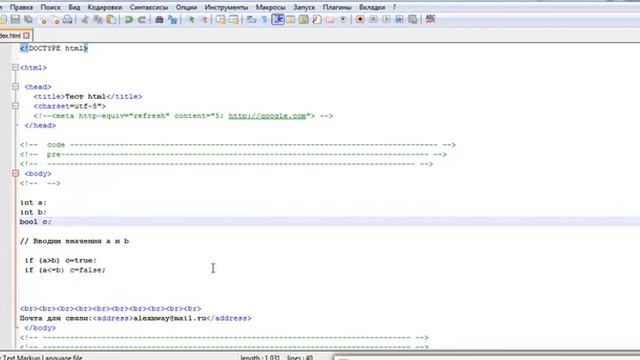This screenshot has height=360, width=640.
Task: Click the Stop macro recording icon
Action: pyautogui.click(x=373, y=19)
